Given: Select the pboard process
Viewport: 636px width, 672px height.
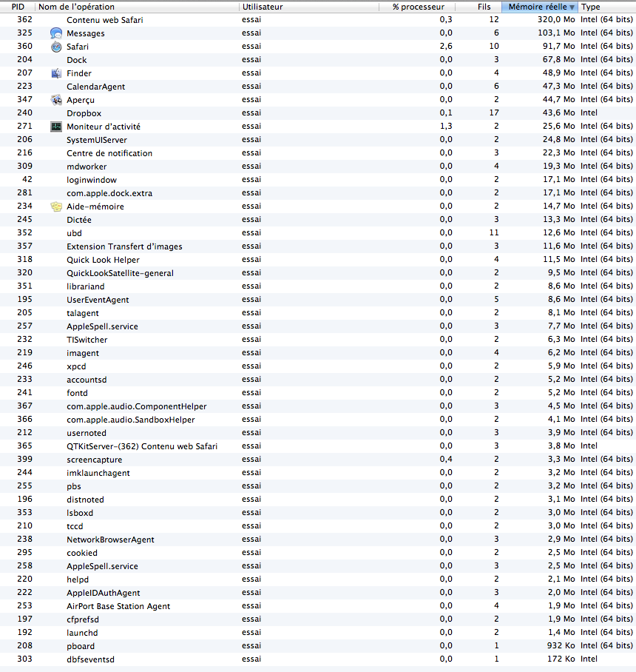Looking at the screenshot, I should point(318,646).
